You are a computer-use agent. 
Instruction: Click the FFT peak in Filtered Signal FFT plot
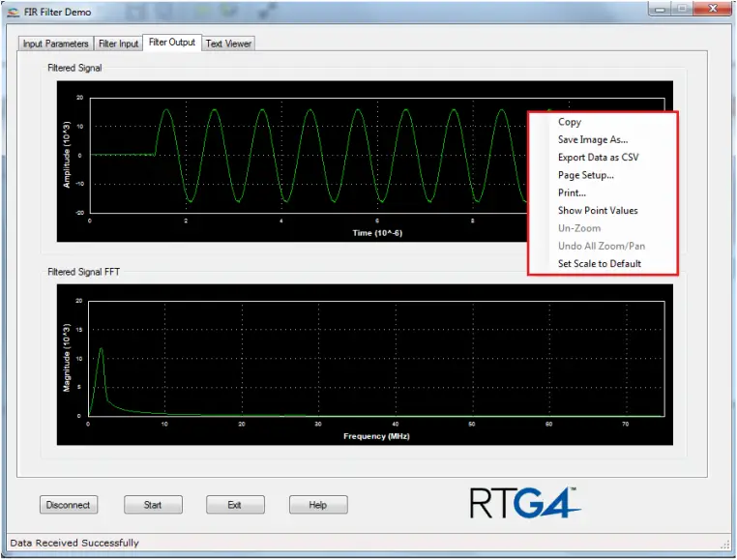click(x=101, y=349)
